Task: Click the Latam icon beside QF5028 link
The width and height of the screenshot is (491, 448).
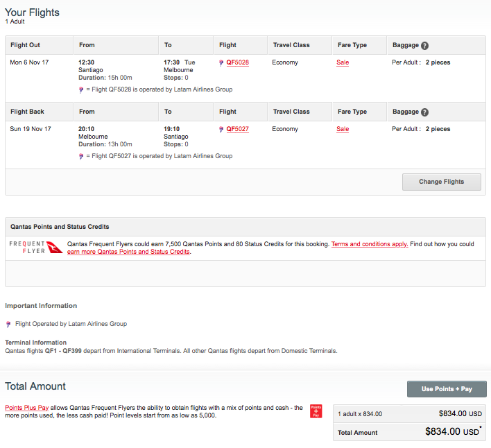Action: pos(221,62)
